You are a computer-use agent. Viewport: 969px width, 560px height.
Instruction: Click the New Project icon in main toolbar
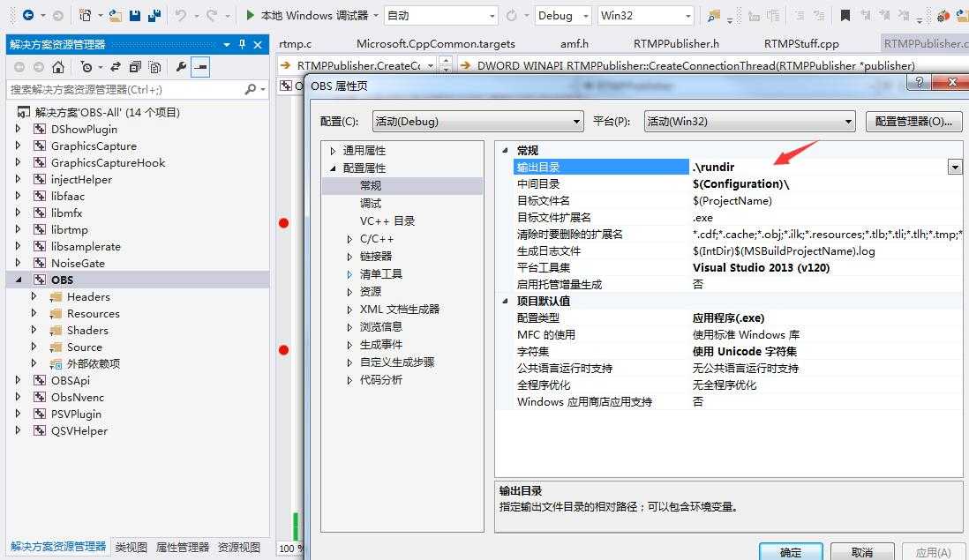[86, 16]
